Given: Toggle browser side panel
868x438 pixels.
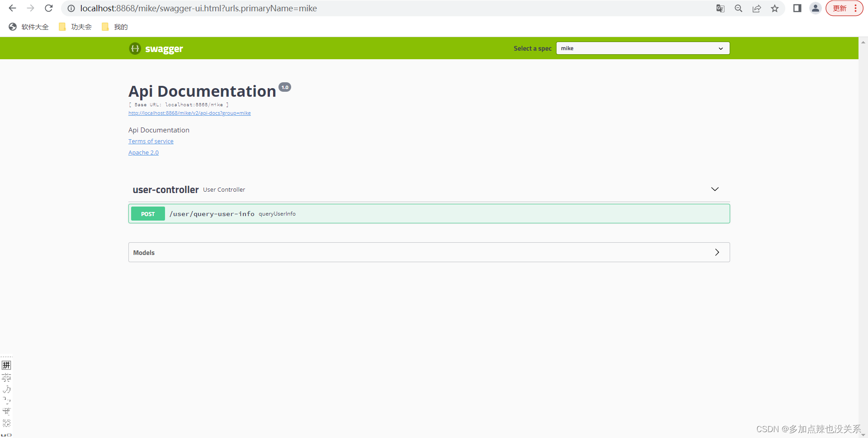Looking at the screenshot, I should click(797, 8).
